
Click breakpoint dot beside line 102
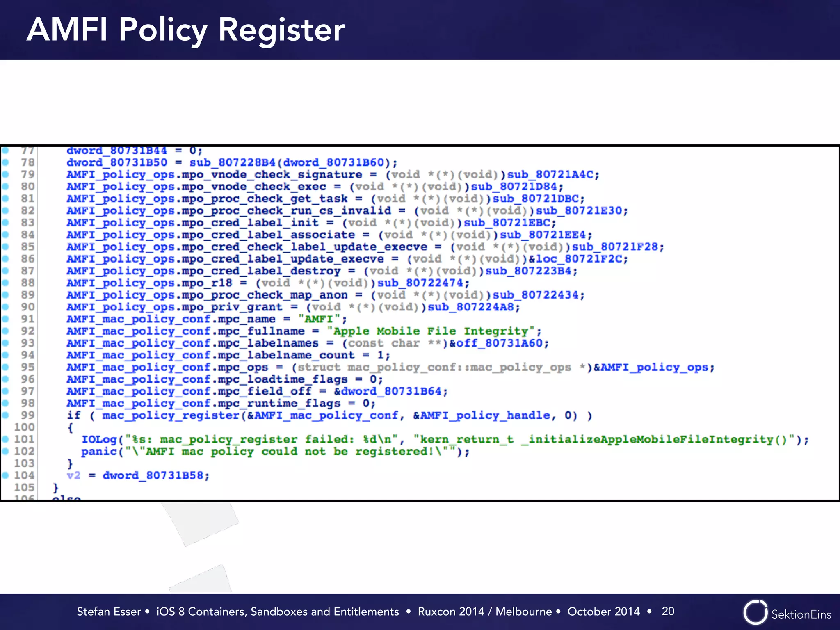(x=5, y=451)
